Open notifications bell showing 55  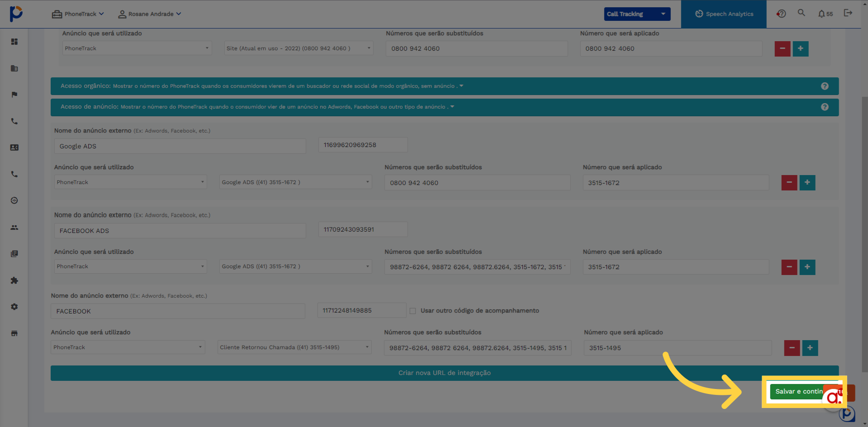coord(825,14)
